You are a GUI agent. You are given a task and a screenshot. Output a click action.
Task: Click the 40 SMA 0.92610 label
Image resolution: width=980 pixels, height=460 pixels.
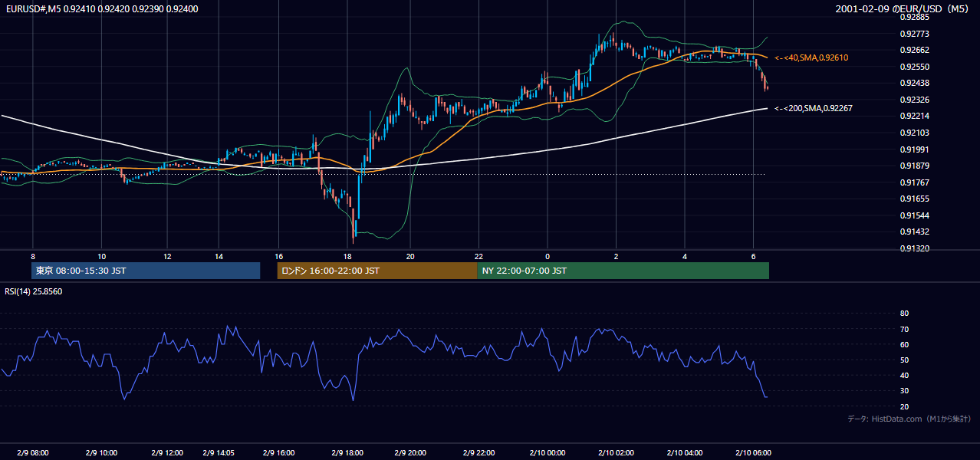pos(811,58)
